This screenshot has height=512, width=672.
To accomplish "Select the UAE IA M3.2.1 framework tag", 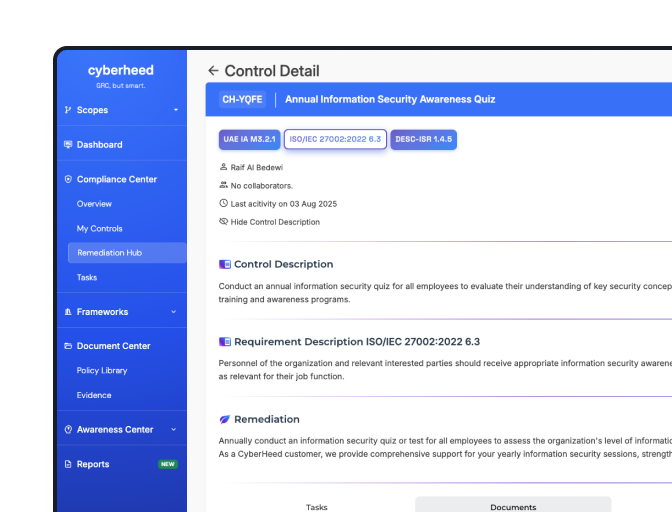I will 249,139.
